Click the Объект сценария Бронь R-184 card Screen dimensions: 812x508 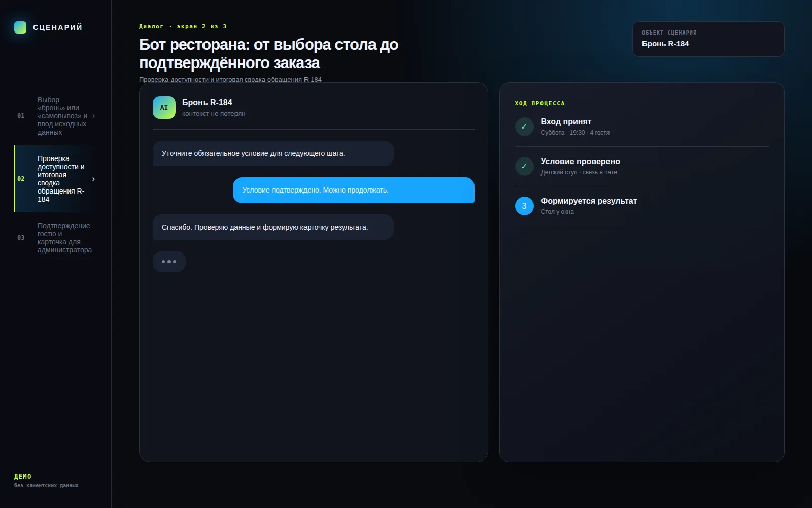(708, 39)
